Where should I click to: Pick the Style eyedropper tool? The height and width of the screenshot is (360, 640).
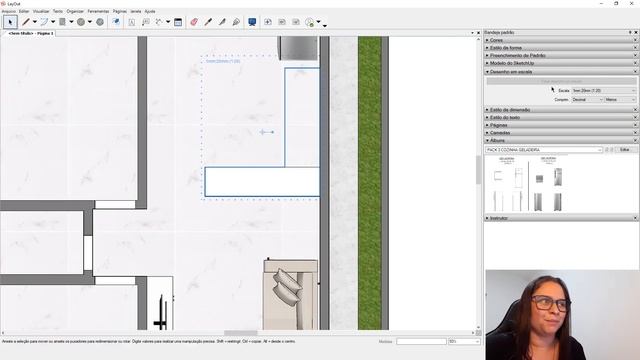coord(208,22)
